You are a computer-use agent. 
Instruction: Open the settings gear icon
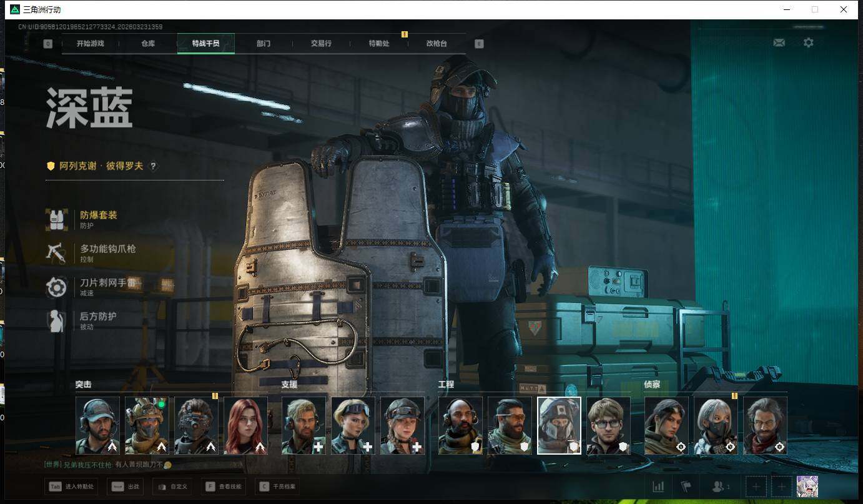pyautogui.click(x=809, y=43)
